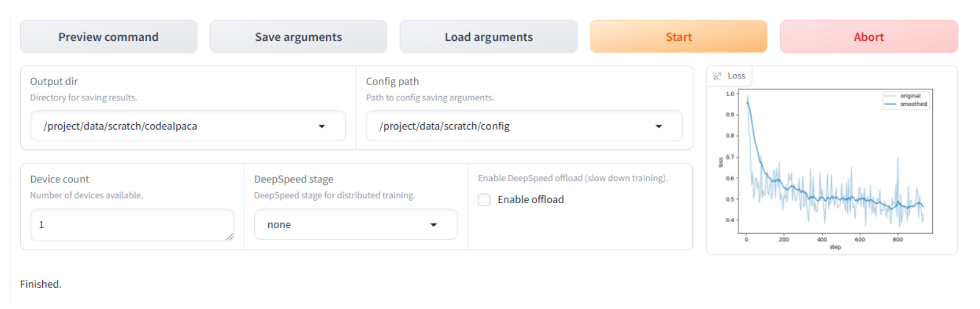Click the Loss plot icon
980x309 pixels.
point(717,76)
